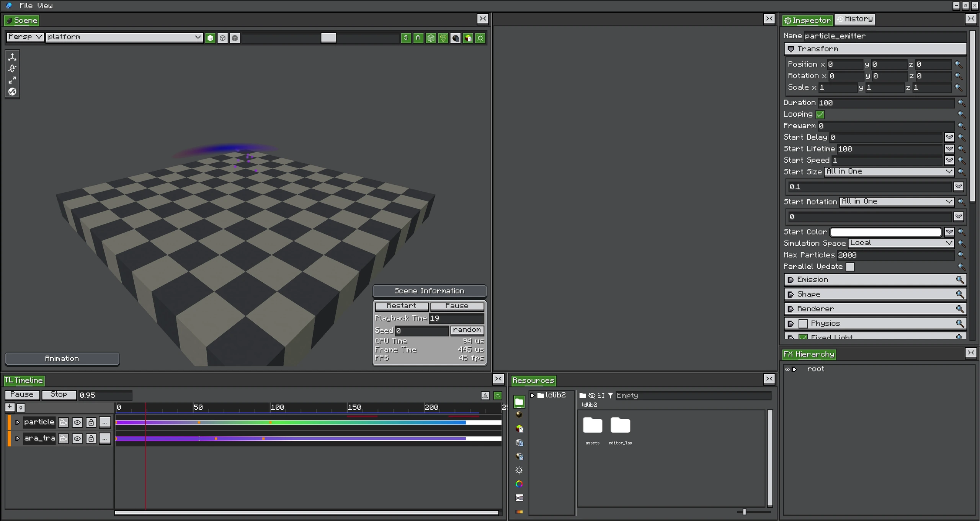The height and width of the screenshot is (521, 980).
Task: Click the Scene toolbar slider handle
Action: coord(328,37)
